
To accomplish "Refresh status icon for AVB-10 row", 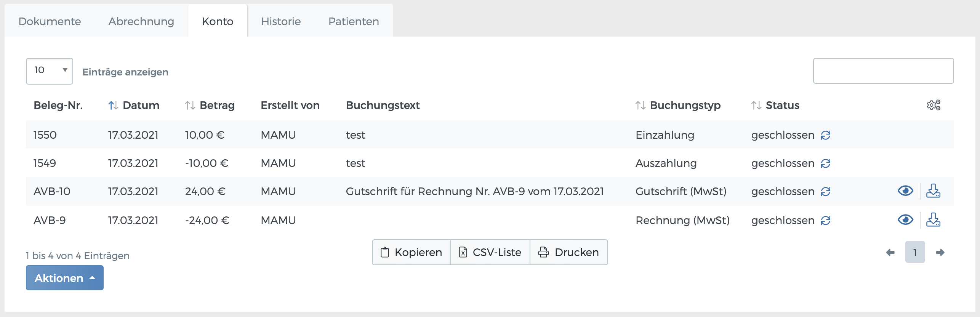I will pyautogui.click(x=825, y=192).
